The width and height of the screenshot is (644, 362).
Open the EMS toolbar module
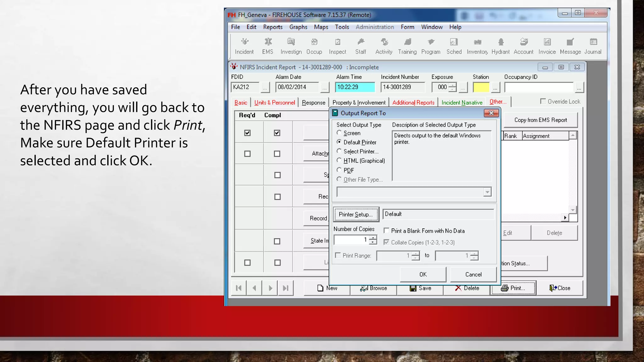pyautogui.click(x=268, y=46)
